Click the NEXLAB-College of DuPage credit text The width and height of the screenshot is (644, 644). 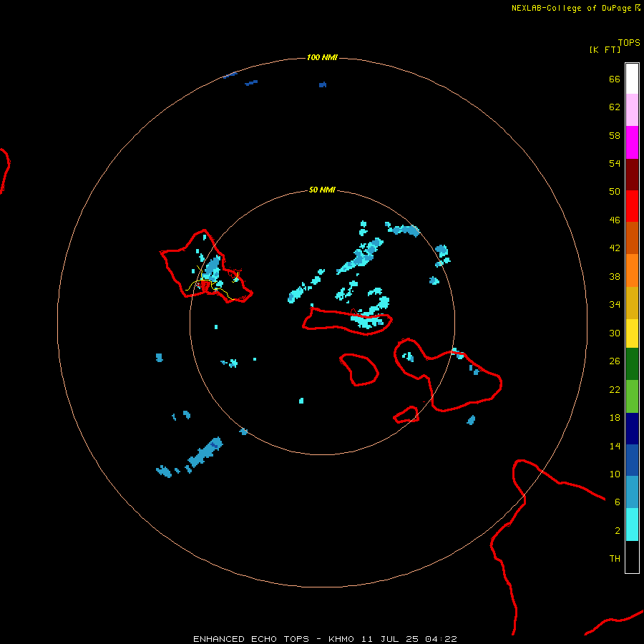575,8
